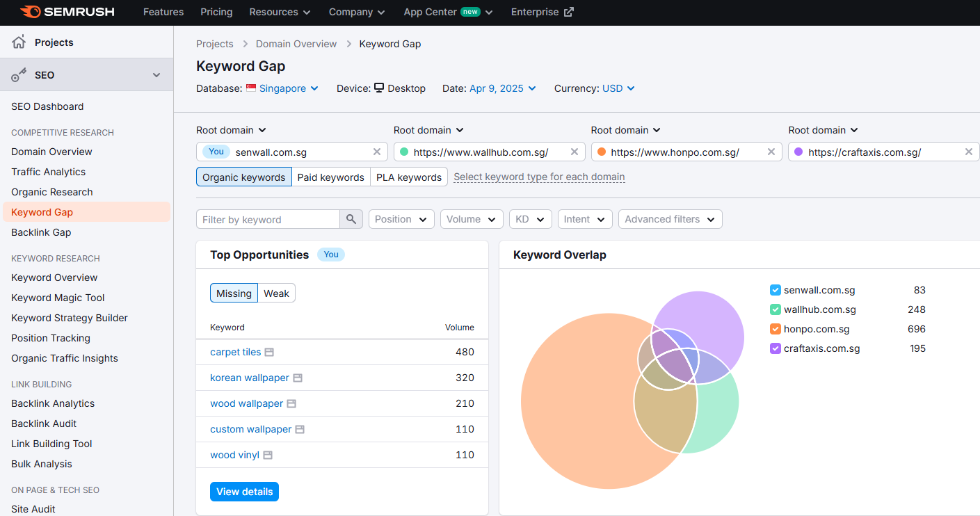Click the search magnifier button beside keyword filter
980x516 pixels.
click(351, 219)
